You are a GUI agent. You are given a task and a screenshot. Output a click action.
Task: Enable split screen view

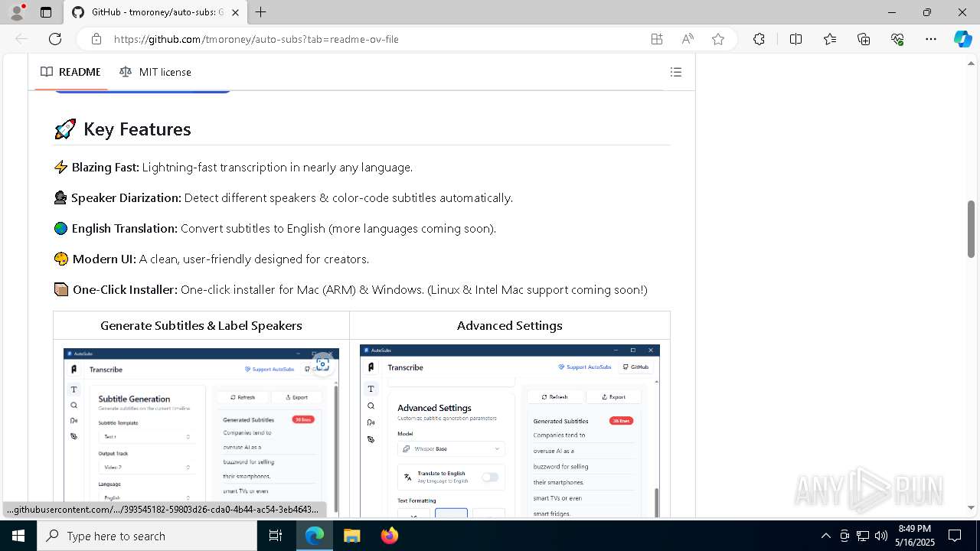tap(795, 39)
